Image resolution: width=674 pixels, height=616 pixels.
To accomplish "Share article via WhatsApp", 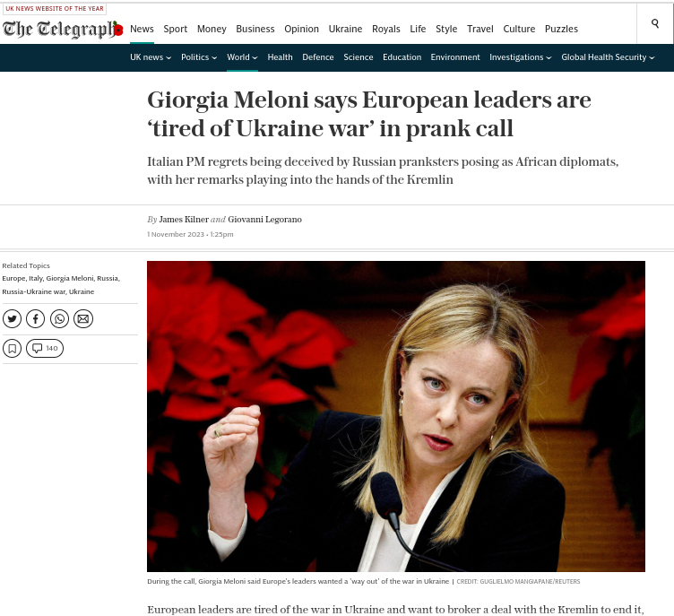I will (59, 318).
